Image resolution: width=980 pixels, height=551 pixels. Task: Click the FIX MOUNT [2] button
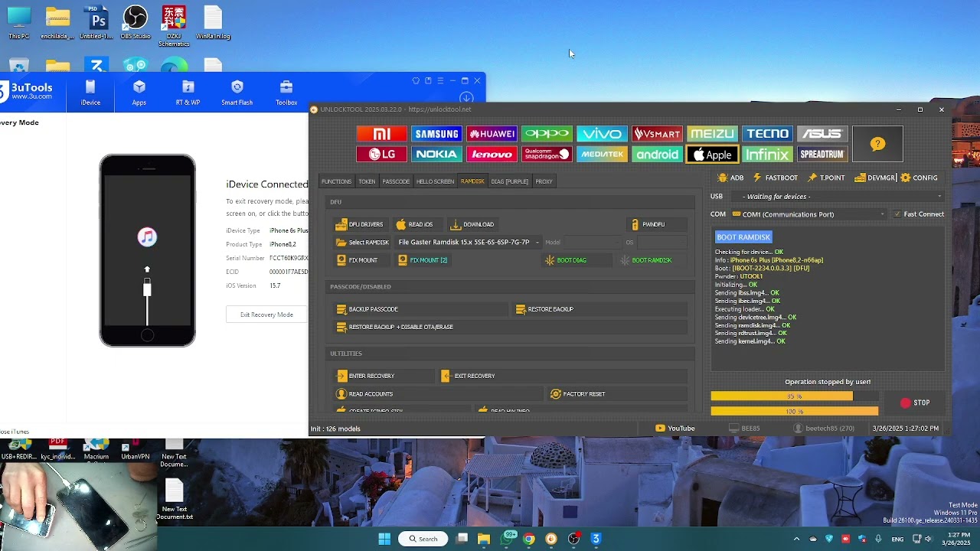(423, 260)
